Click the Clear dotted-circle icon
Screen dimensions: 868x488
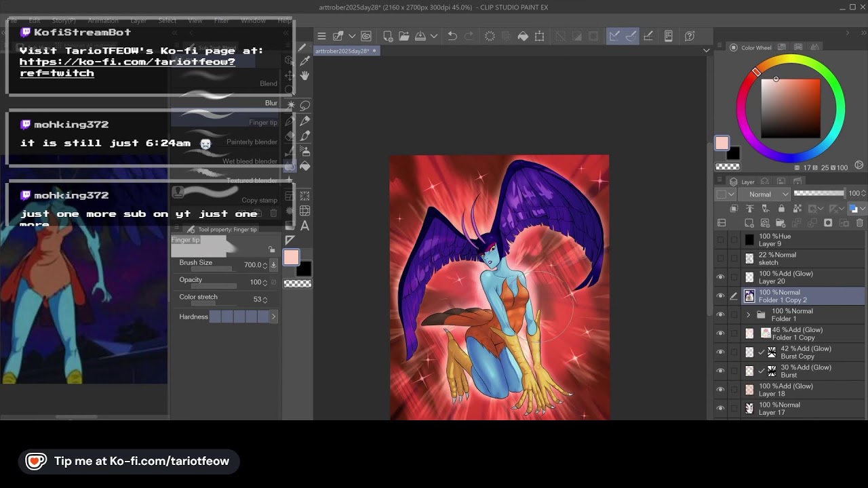pos(490,36)
